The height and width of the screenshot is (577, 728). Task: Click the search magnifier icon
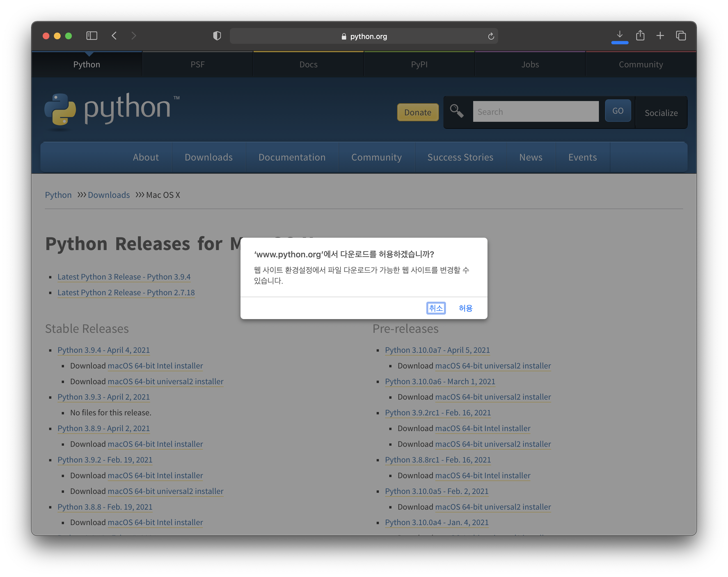pos(457,112)
